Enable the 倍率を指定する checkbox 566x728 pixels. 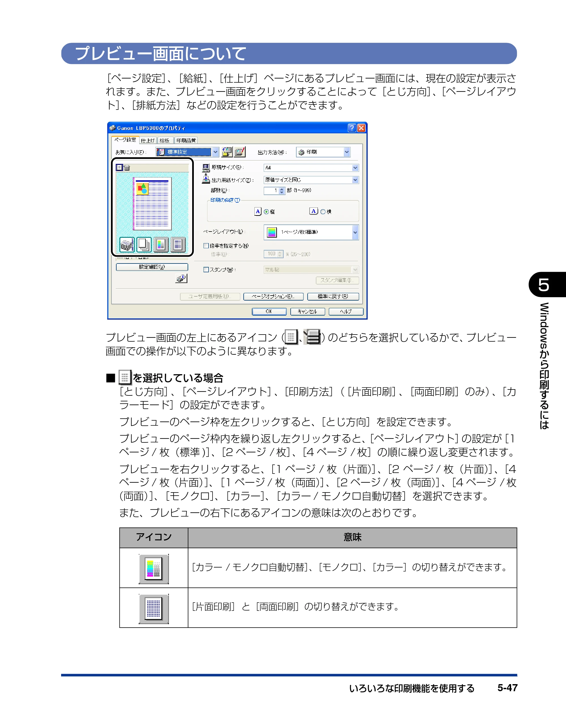tap(206, 246)
